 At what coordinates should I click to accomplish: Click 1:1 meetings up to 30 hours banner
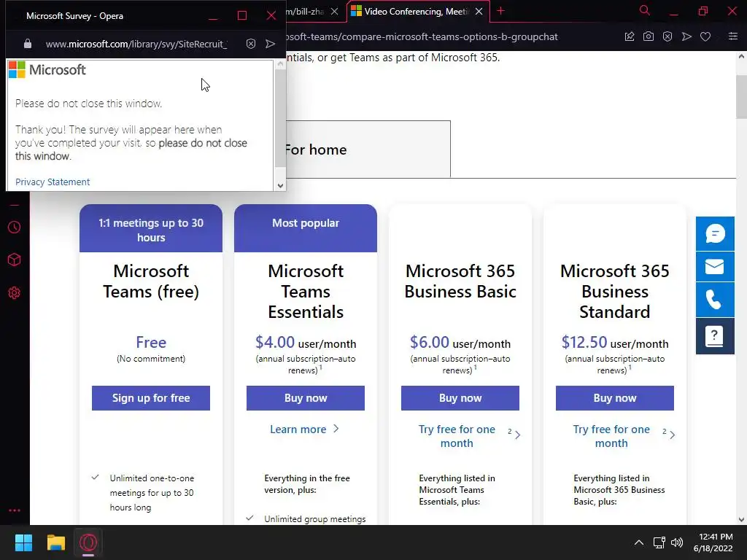151,230
